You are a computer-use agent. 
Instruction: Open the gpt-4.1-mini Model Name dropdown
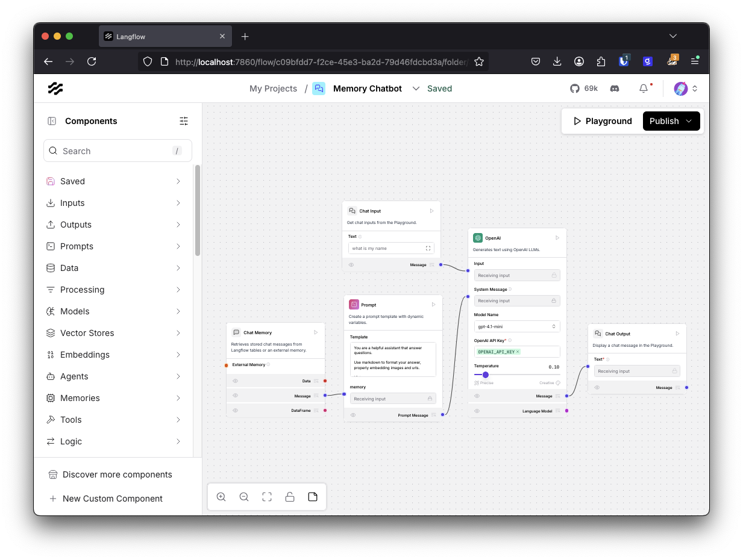(x=516, y=326)
